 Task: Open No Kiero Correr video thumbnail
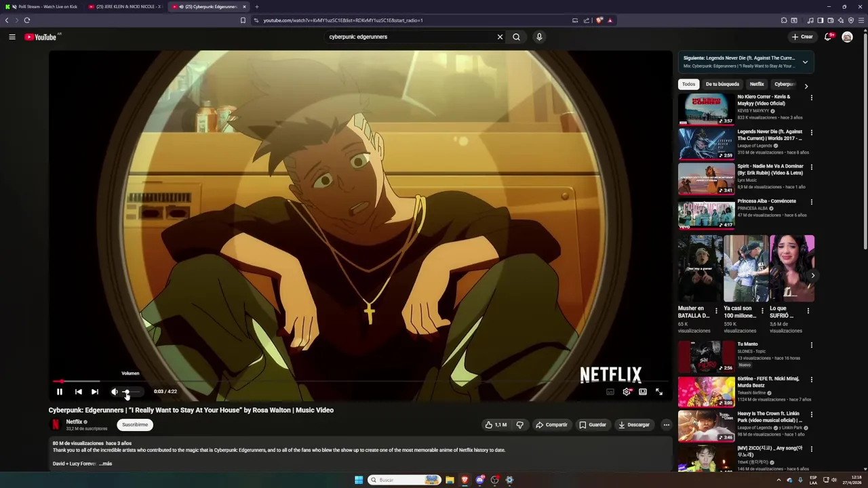706,109
